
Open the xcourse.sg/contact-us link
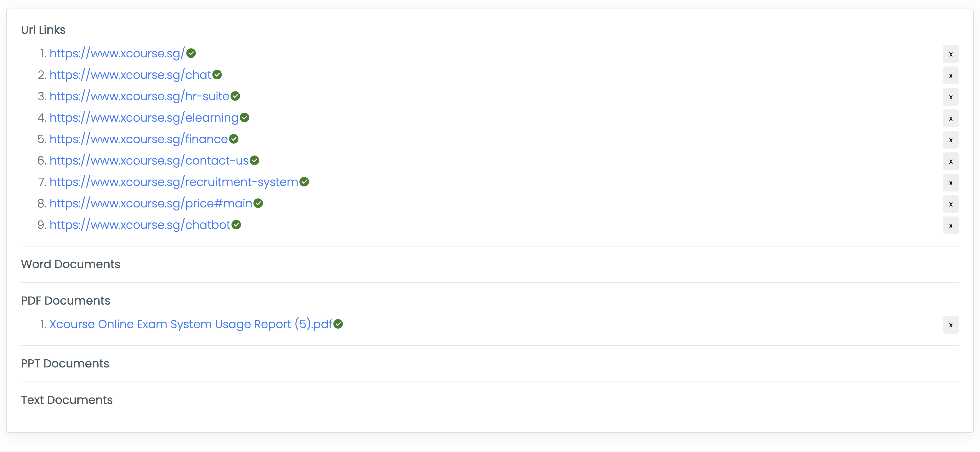149,161
